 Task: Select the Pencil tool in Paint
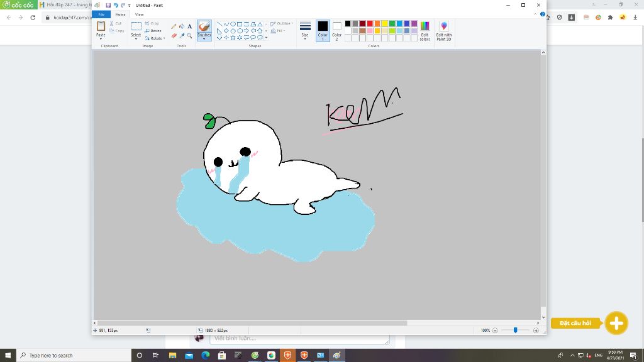tap(174, 26)
